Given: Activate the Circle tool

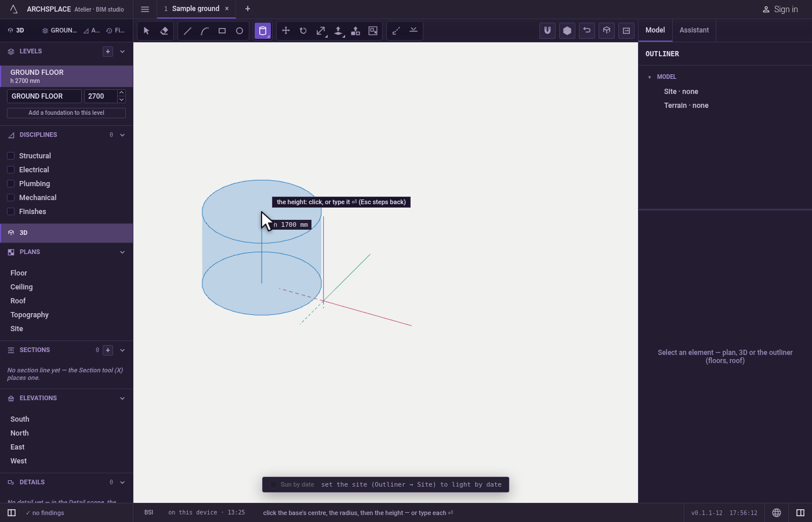Looking at the screenshot, I should pos(240,31).
